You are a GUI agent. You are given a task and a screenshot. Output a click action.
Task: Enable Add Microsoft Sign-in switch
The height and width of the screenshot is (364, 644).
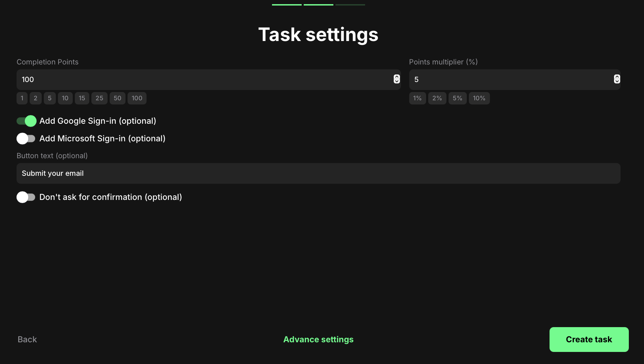[x=26, y=139]
